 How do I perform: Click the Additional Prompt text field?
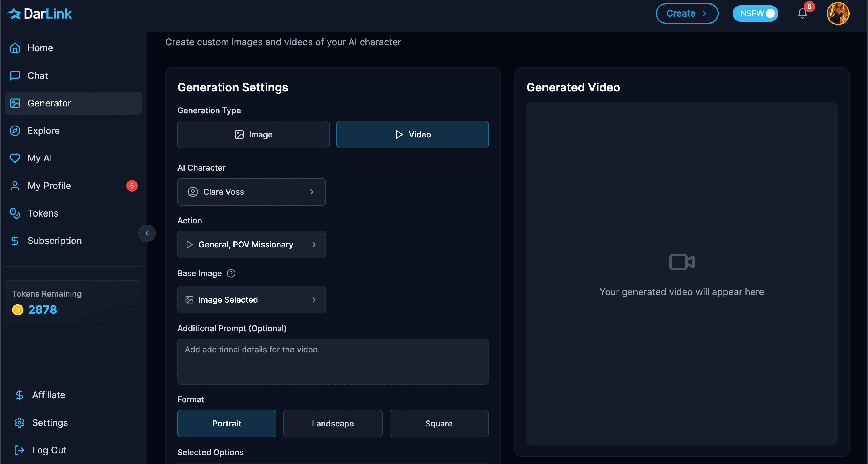click(x=333, y=361)
